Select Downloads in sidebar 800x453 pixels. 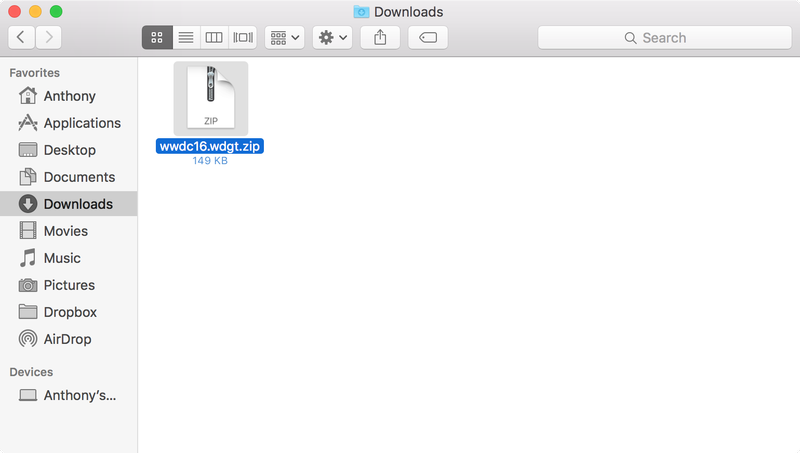pyautogui.click(x=68, y=204)
